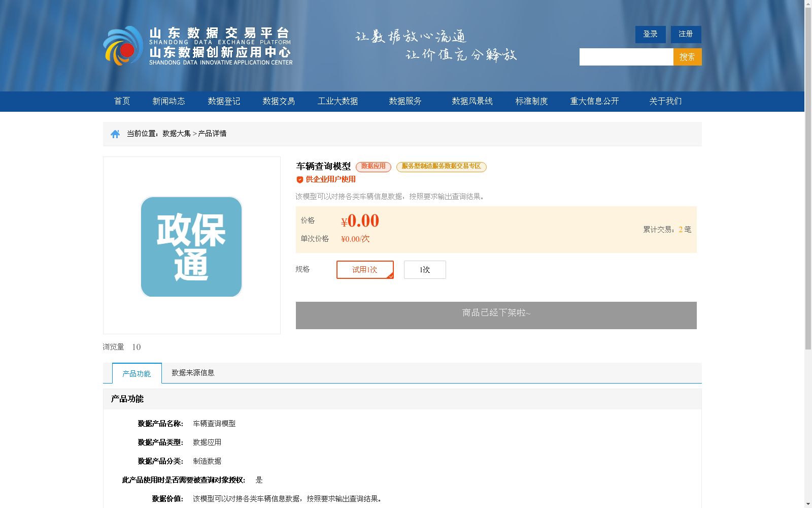Click the scrollbar up arrow

coord(808,4)
